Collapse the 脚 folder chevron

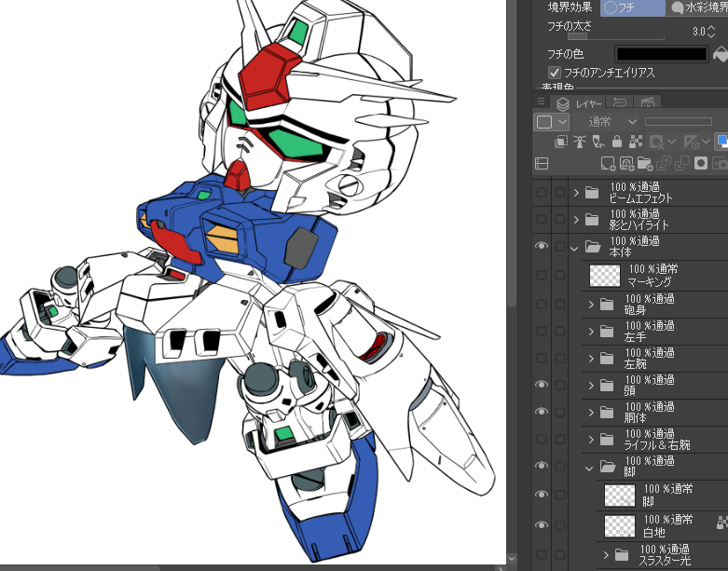(589, 469)
